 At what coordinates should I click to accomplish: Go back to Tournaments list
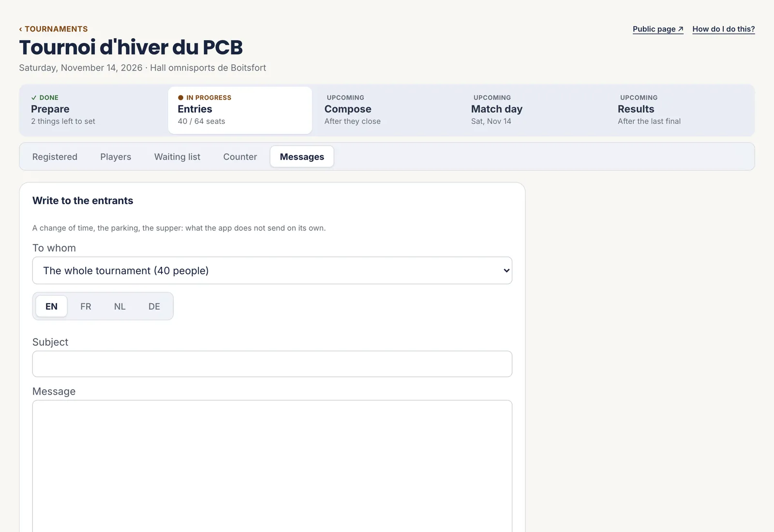coord(53,29)
